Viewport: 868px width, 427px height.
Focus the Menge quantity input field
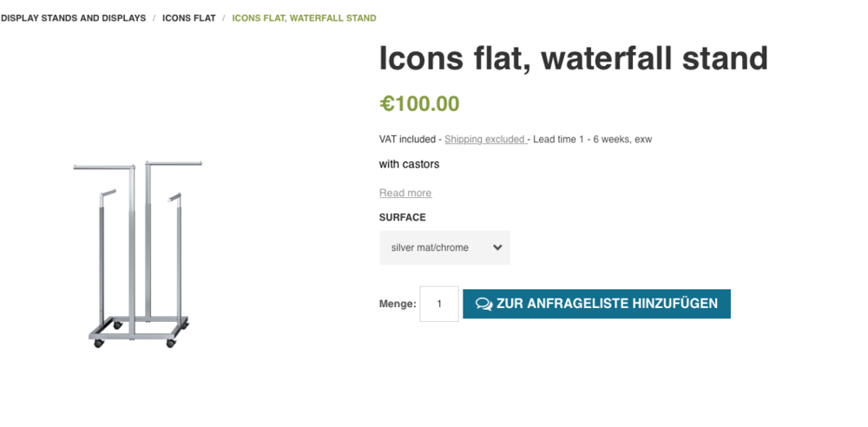click(x=439, y=304)
